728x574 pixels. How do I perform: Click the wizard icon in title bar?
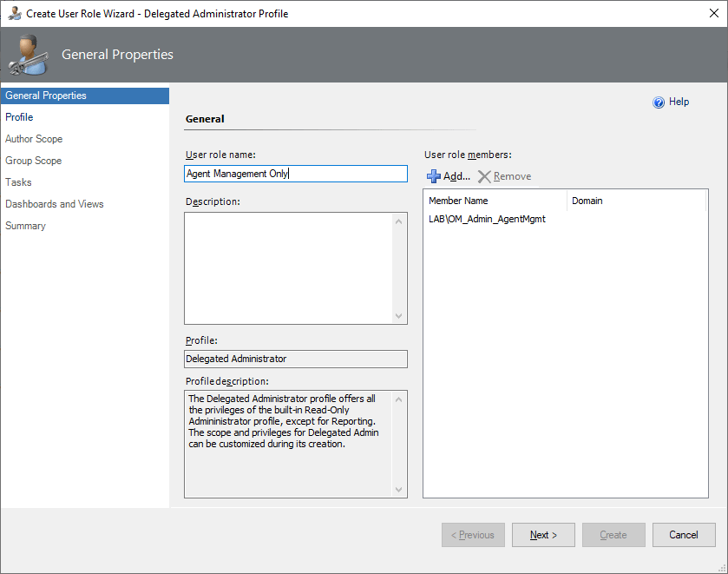point(15,14)
